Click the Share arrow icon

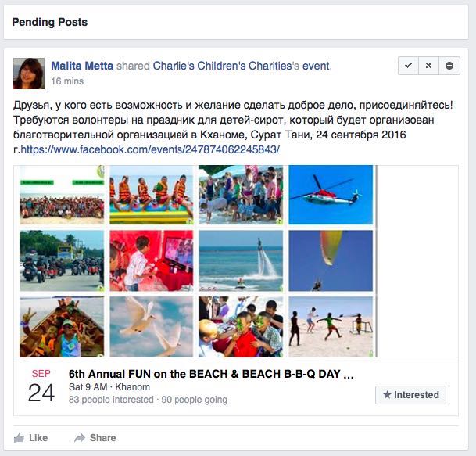80,438
